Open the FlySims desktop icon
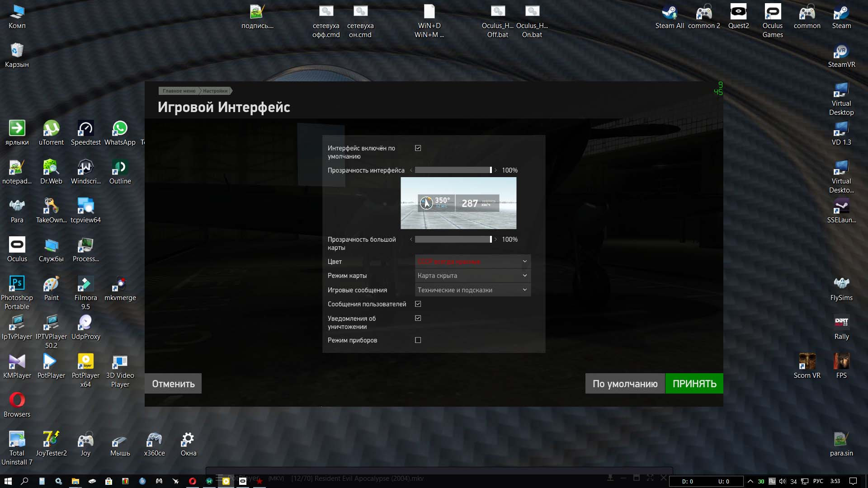 click(x=841, y=289)
